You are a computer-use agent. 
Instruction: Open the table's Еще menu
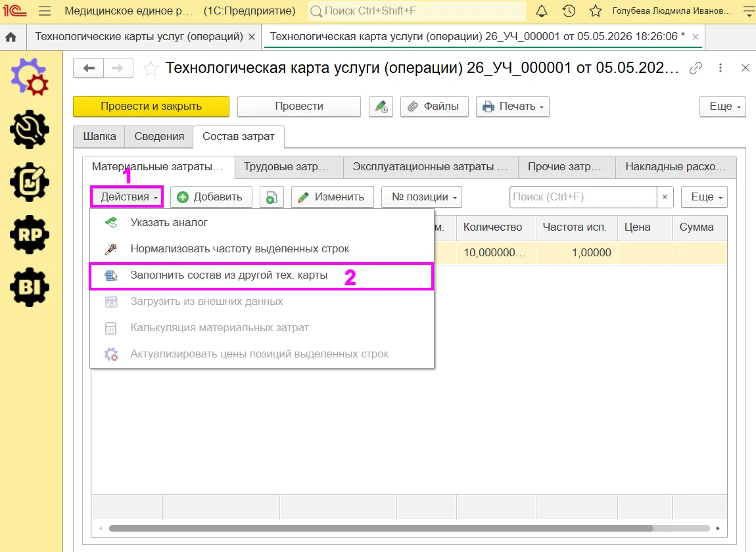pyautogui.click(x=704, y=197)
